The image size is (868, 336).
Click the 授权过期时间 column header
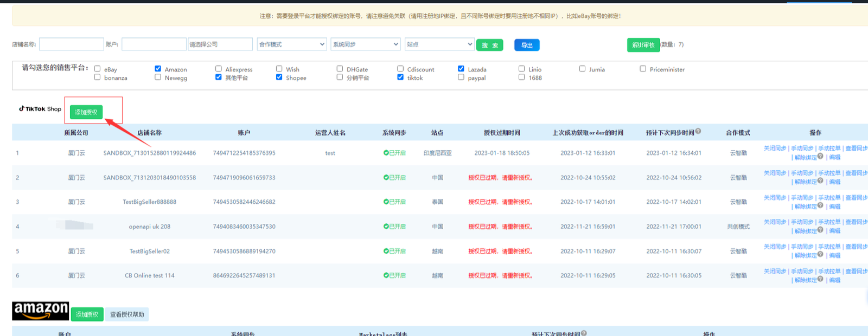(502, 133)
